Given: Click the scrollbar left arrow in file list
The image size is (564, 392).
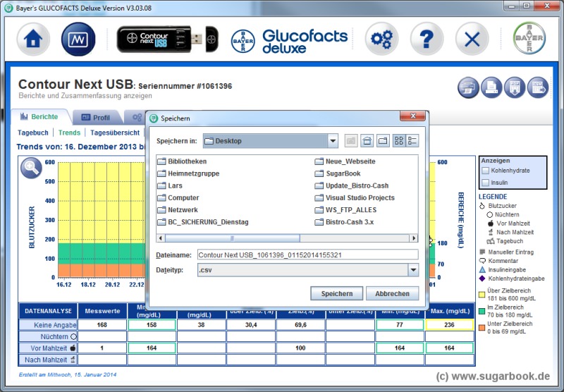Looking at the screenshot, I should [x=161, y=238].
